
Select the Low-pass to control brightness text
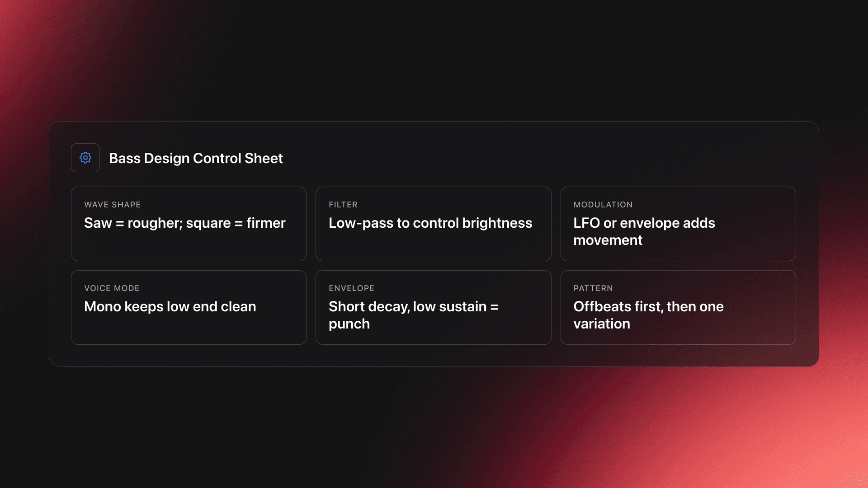(x=430, y=223)
